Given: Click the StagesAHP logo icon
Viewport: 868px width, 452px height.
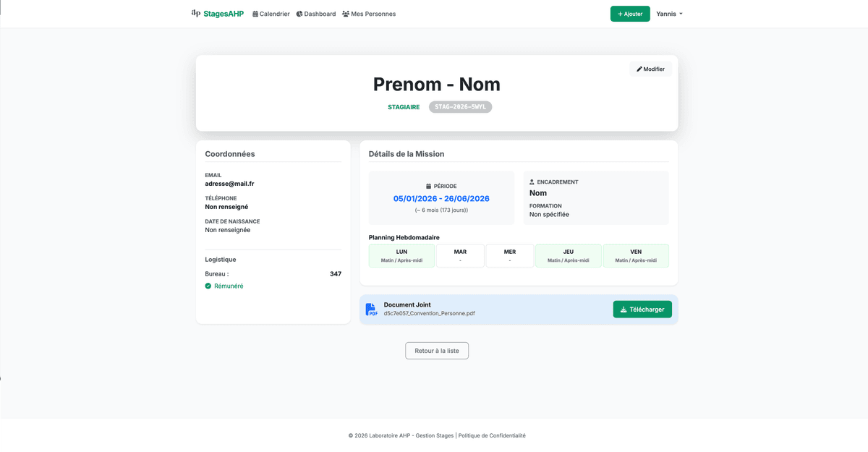Looking at the screenshot, I should (x=196, y=13).
